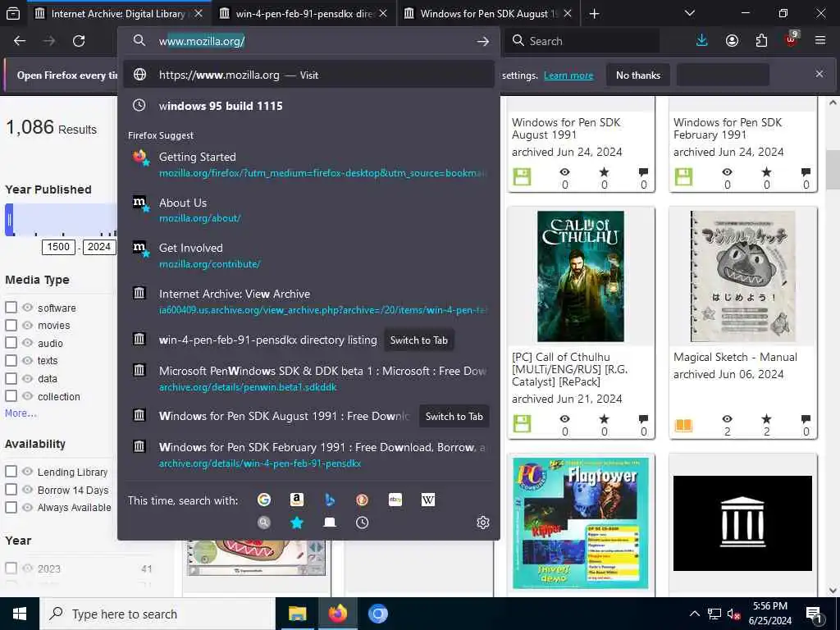Open the Firefox account icon
This screenshot has width=840, height=630.
click(732, 41)
